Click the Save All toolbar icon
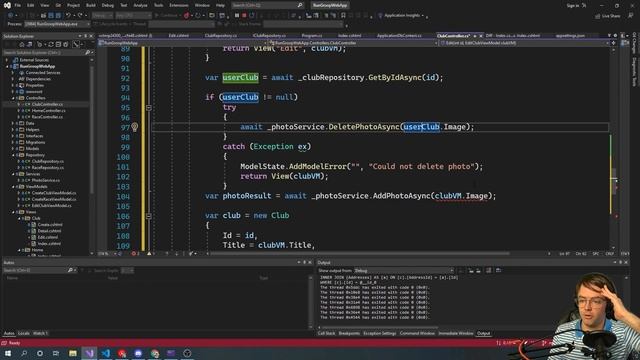640x360 pixels. point(58,16)
